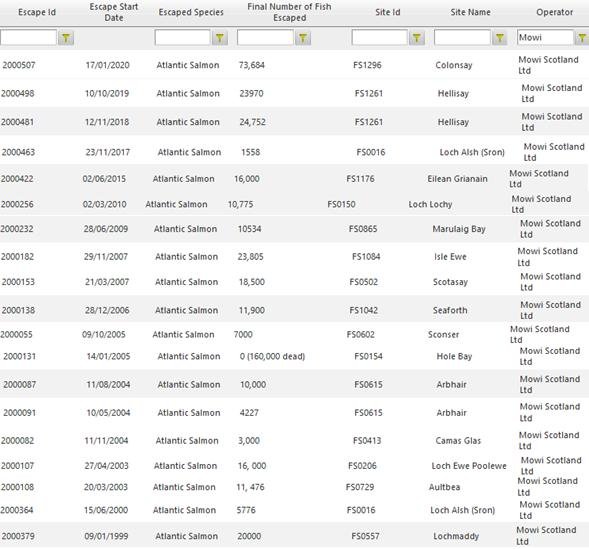Image resolution: width=589 pixels, height=549 pixels.
Task: Select escape Id 2000422 cell
Action: coord(17,179)
